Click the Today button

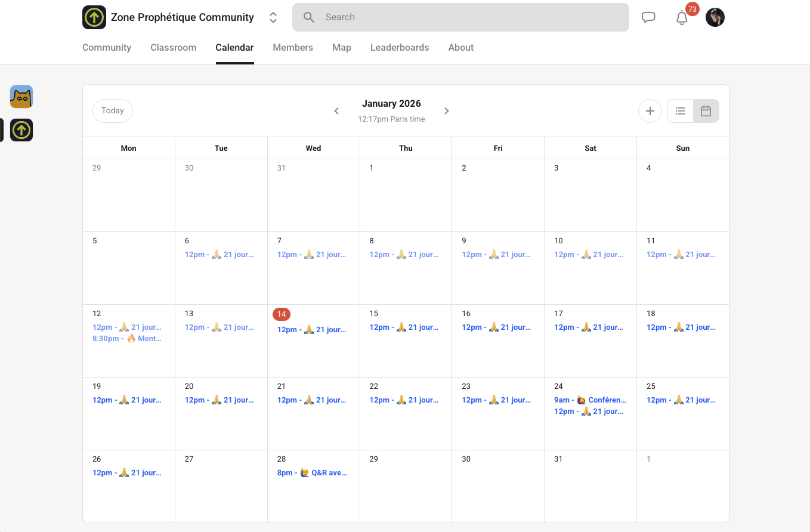click(113, 111)
